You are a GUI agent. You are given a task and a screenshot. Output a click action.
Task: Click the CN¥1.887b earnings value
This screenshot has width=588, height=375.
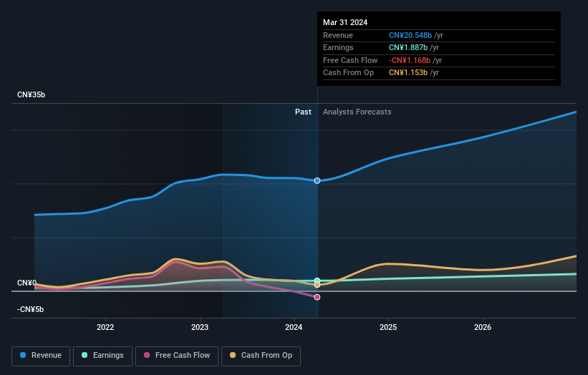click(x=408, y=47)
